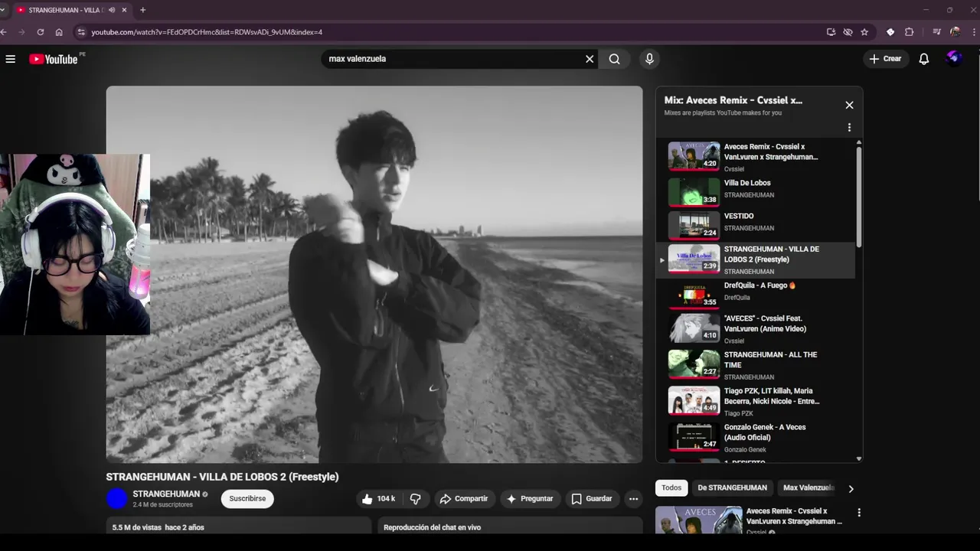Select the Todos filter chip
Screen dimensions: 980x551
tap(671, 488)
